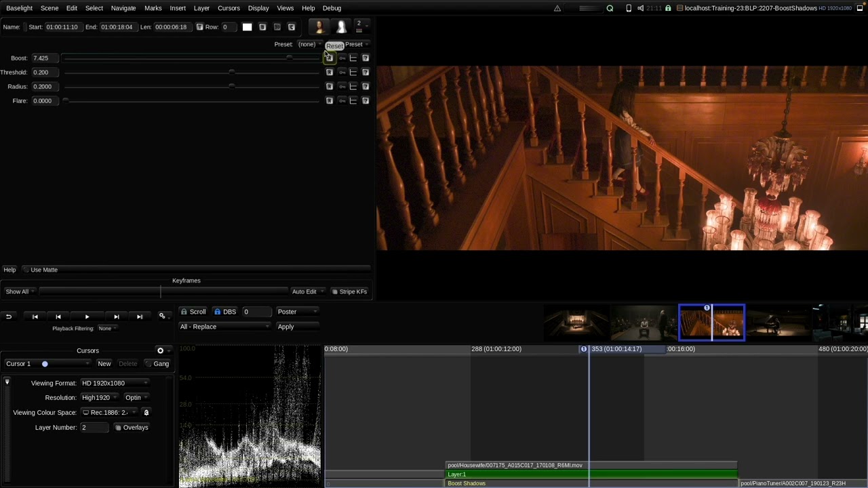Show help for the Flare parameter
This screenshot has width=868, height=488.
point(366,101)
